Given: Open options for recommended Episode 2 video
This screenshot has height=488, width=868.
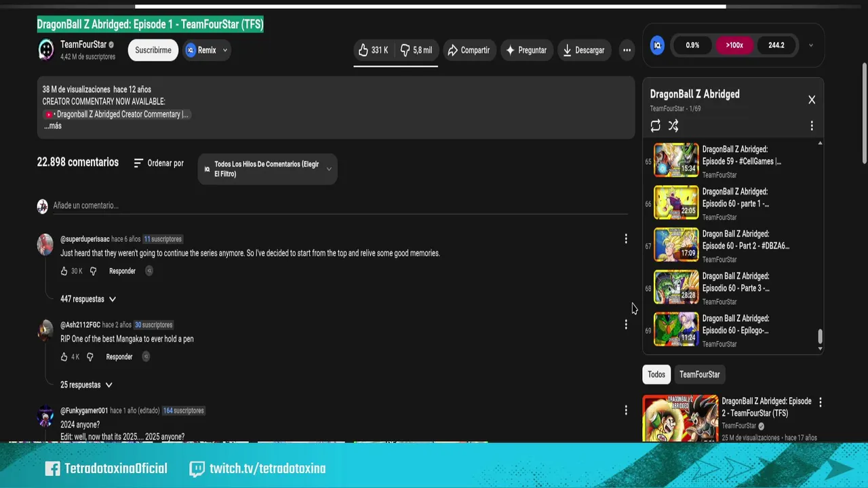Looking at the screenshot, I should click(x=820, y=402).
